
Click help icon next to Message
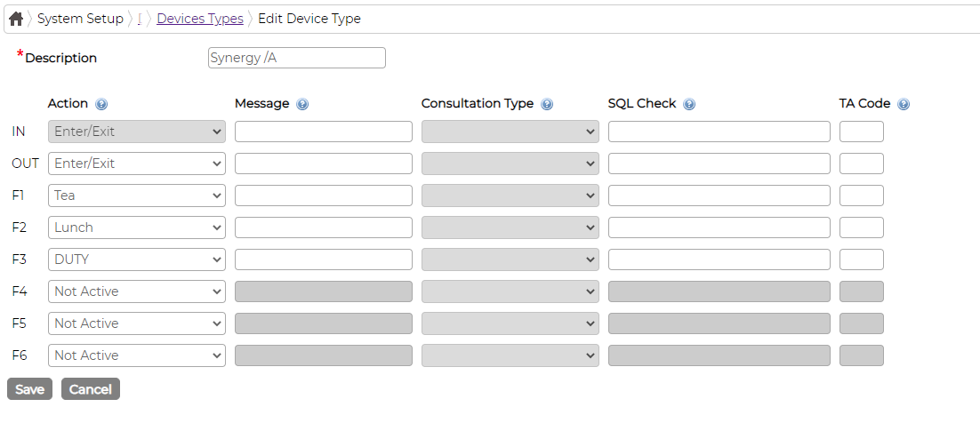pyautogui.click(x=302, y=104)
